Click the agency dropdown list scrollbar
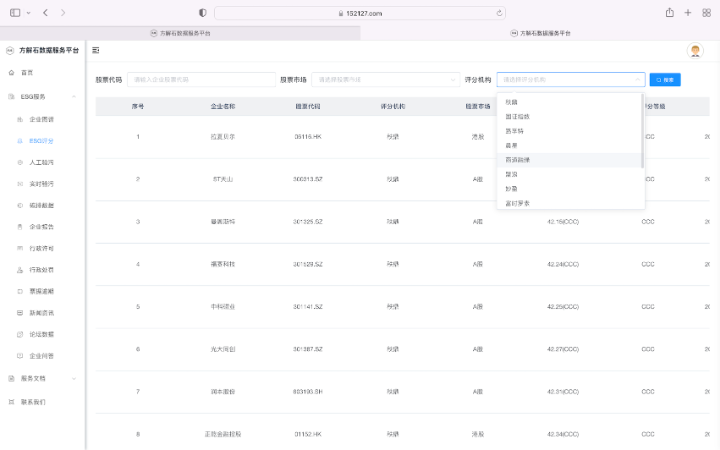720x450 pixels. [x=642, y=131]
